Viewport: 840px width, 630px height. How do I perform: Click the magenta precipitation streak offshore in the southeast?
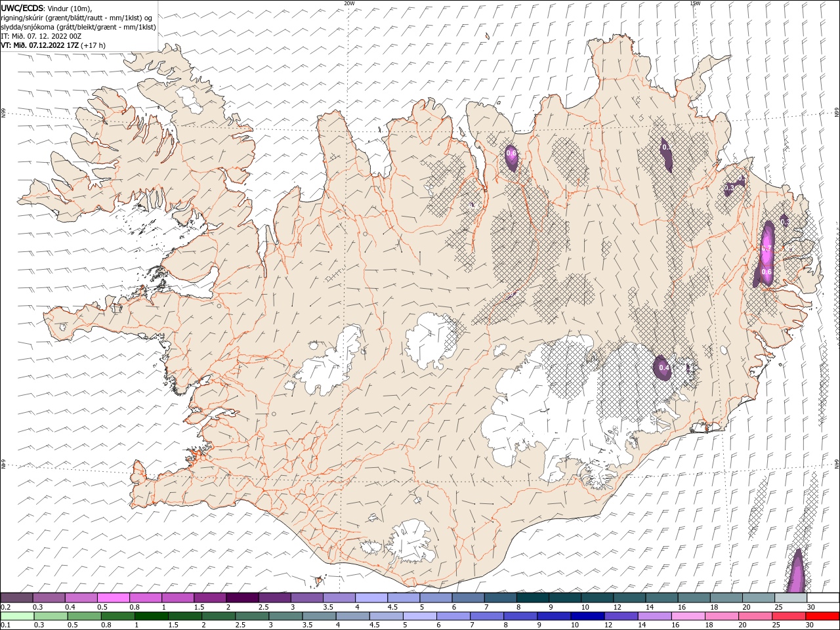796,571
